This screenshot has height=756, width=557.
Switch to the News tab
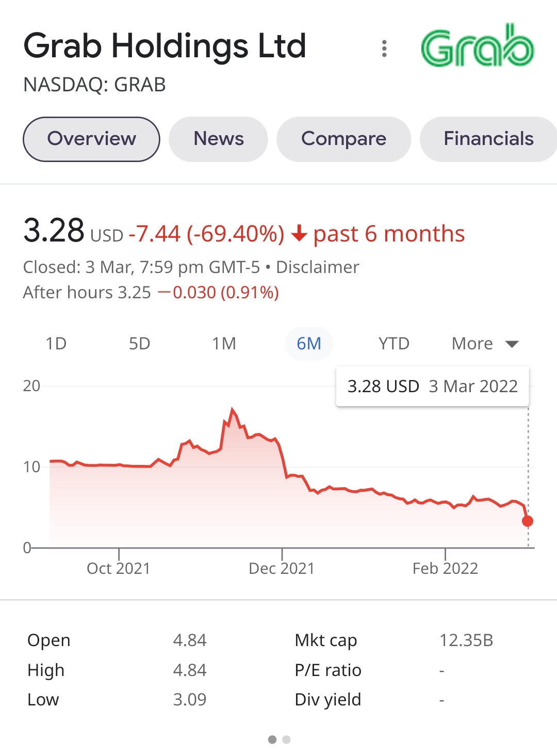(219, 139)
